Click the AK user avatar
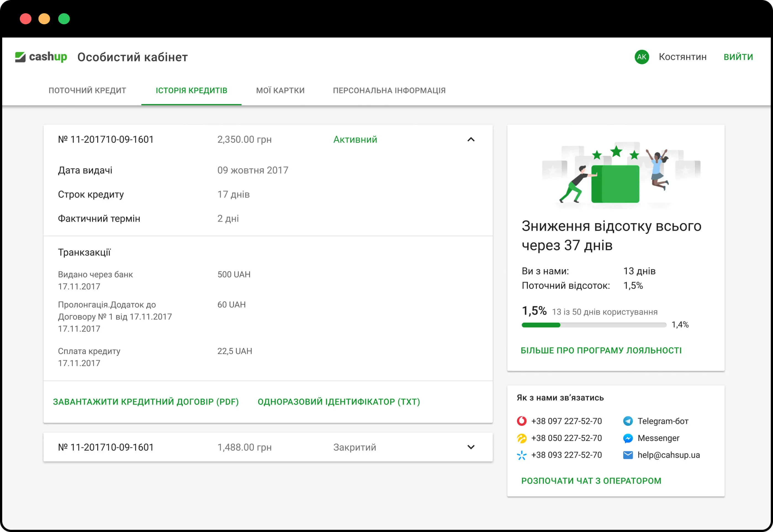Screen dimensions: 773x532 pyautogui.click(x=641, y=57)
